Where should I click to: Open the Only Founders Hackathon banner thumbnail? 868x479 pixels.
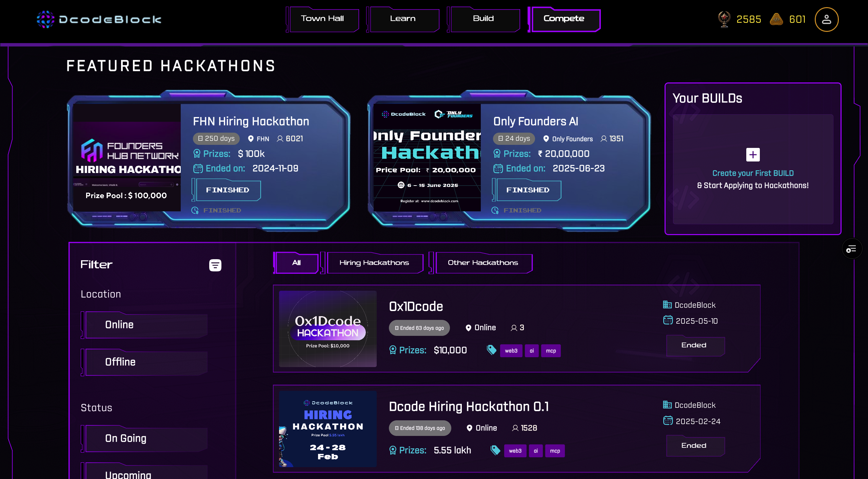point(427,158)
